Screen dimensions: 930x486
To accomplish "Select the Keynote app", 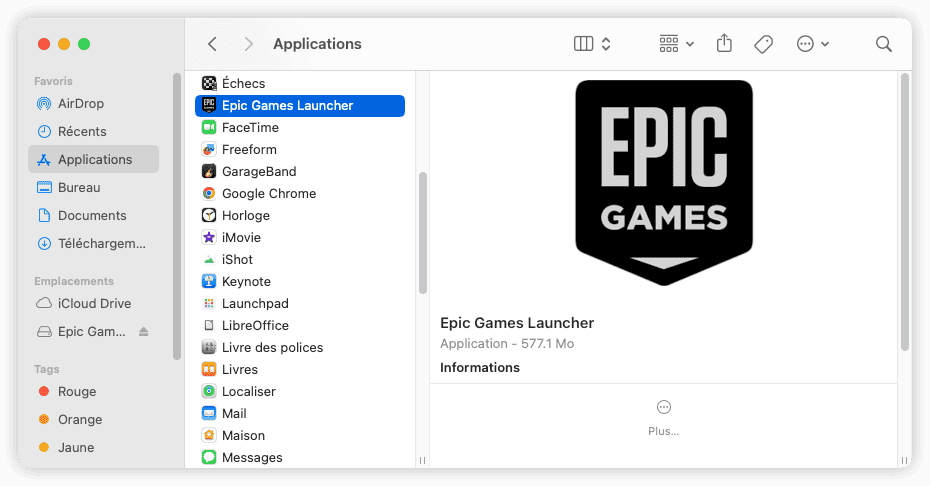I will pyautogui.click(x=300, y=281).
